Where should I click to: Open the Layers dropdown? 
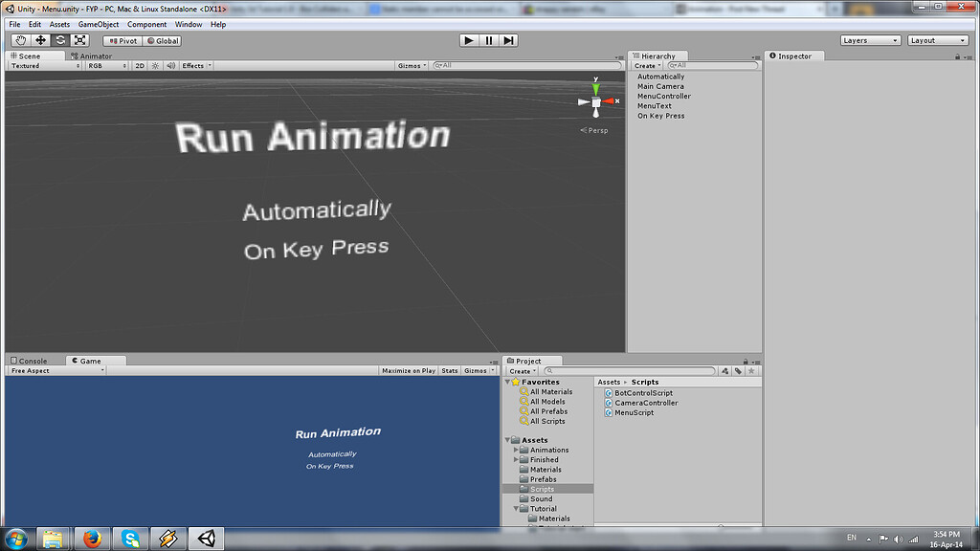click(869, 39)
